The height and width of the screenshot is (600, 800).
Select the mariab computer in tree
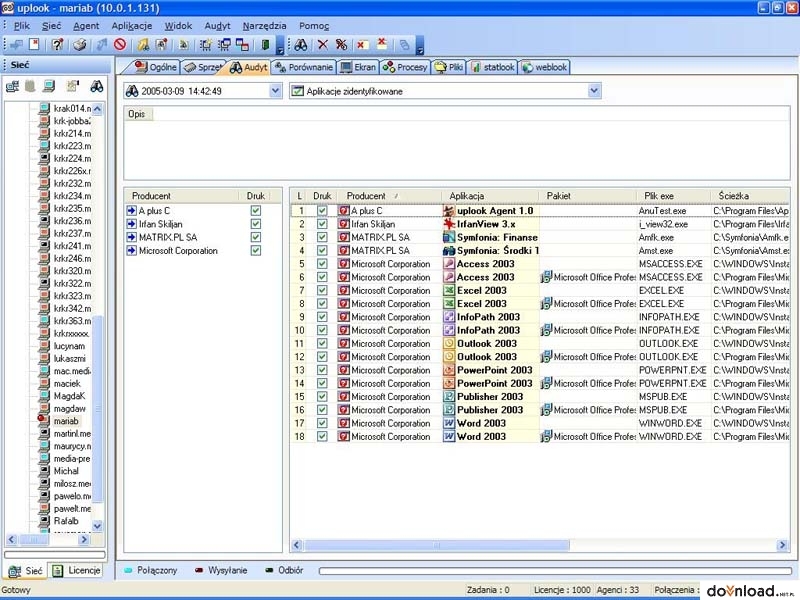coord(66,421)
